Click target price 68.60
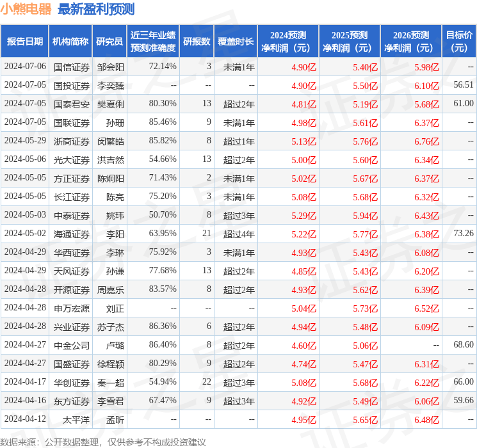The height and width of the screenshot is (448, 477). tap(464, 344)
